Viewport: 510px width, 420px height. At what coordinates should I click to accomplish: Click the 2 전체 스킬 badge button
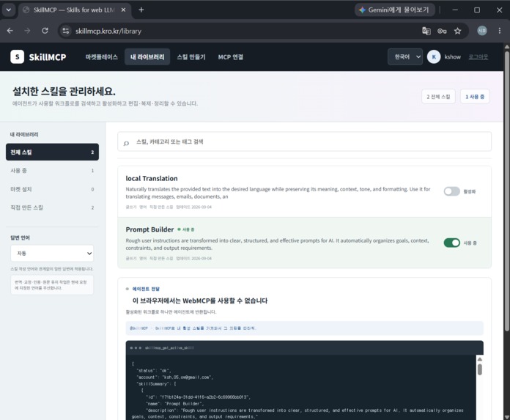[x=438, y=97]
